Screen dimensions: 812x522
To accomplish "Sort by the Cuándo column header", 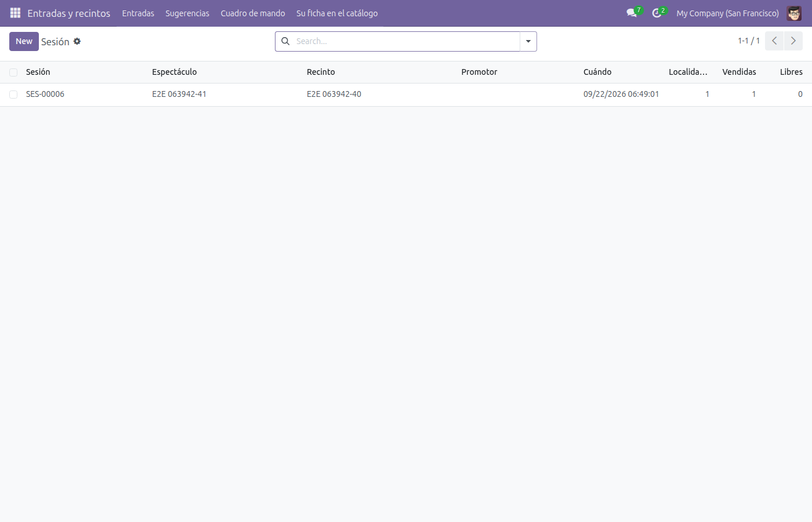I will pyautogui.click(x=597, y=72).
